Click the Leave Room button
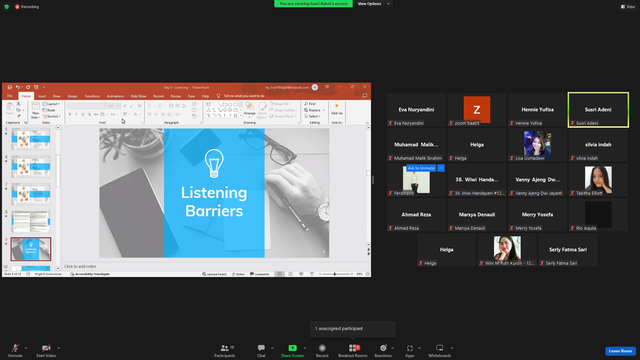Screen dimensions: 640x360 point(620,351)
